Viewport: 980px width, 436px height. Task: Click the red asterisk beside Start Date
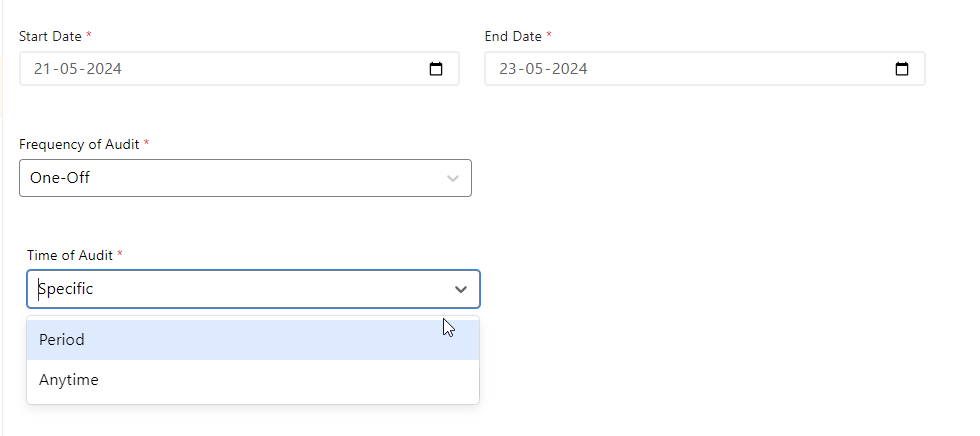[89, 36]
